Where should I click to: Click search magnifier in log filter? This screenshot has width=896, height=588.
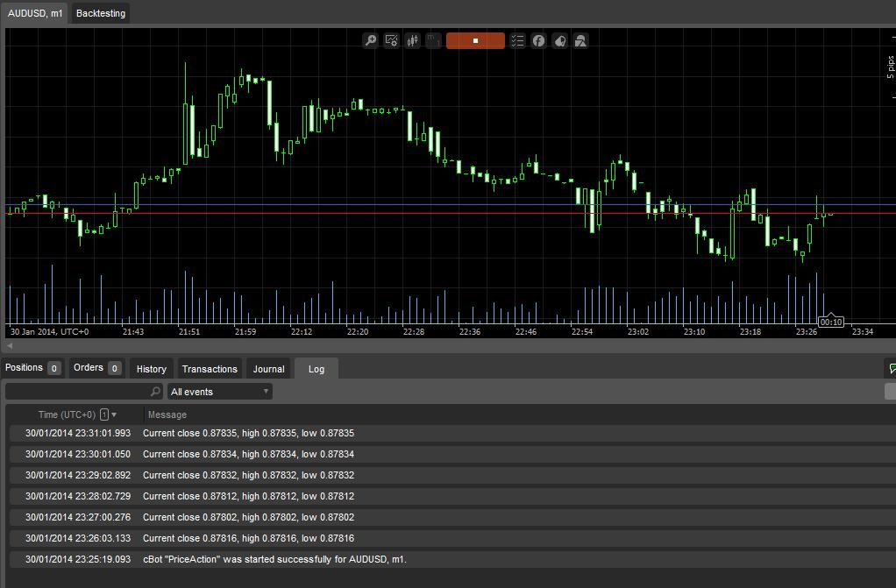click(x=155, y=392)
